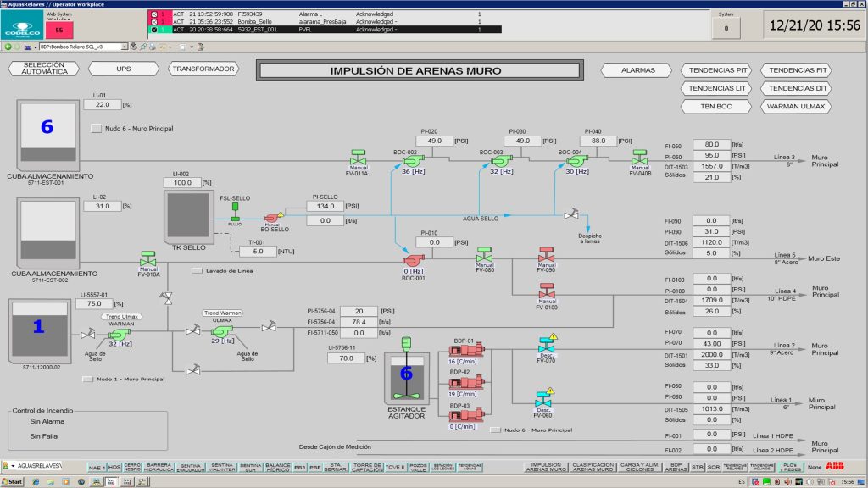Open the BALANCE HÍDRICO tab
The height and width of the screenshot is (488, 868).
pyautogui.click(x=277, y=467)
